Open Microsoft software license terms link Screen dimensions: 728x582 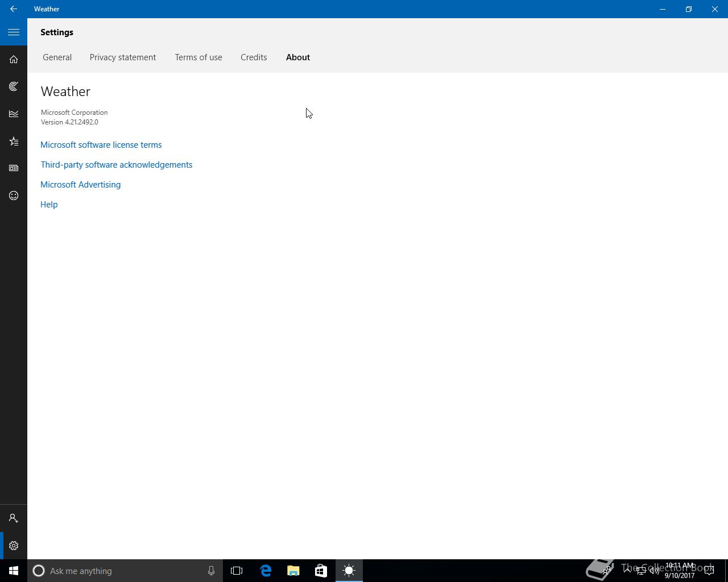(x=101, y=145)
